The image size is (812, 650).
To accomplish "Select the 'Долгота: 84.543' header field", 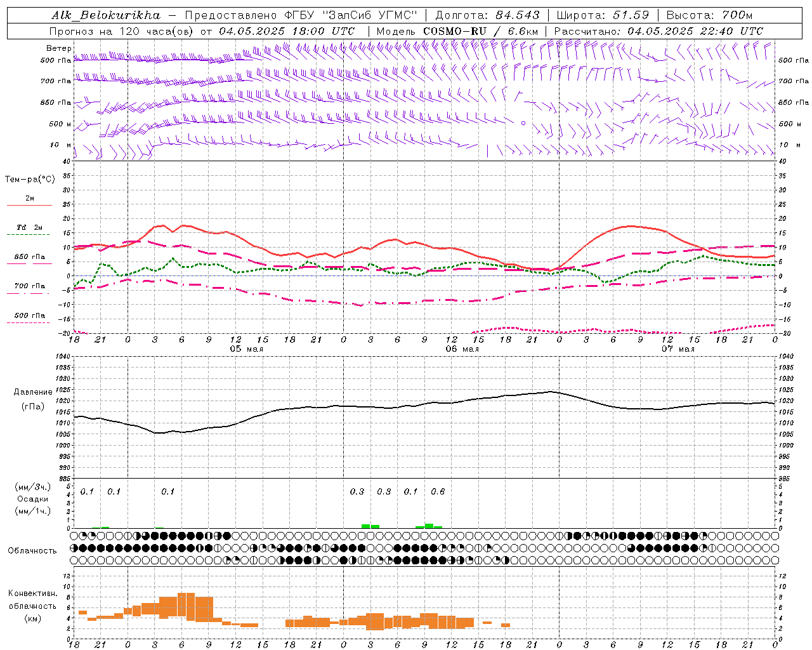I will click(487, 15).
